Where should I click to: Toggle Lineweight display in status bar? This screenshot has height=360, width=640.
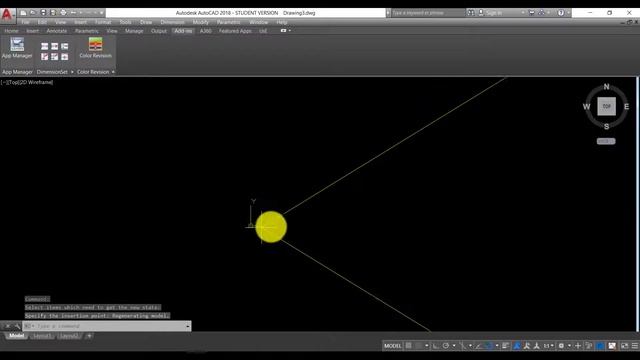[505, 346]
